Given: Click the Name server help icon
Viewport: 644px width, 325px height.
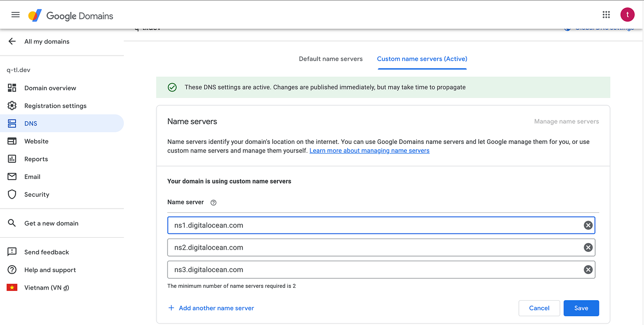Looking at the screenshot, I should tap(213, 203).
